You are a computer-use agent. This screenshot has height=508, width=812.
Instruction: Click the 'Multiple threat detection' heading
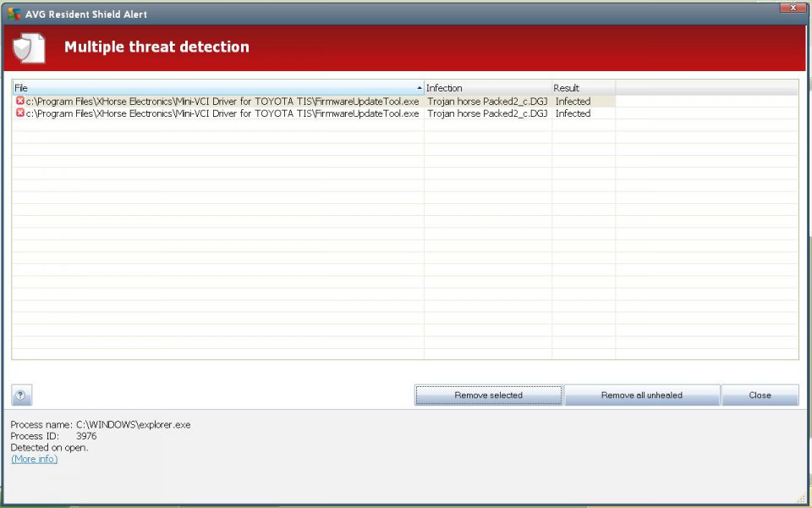[156, 47]
